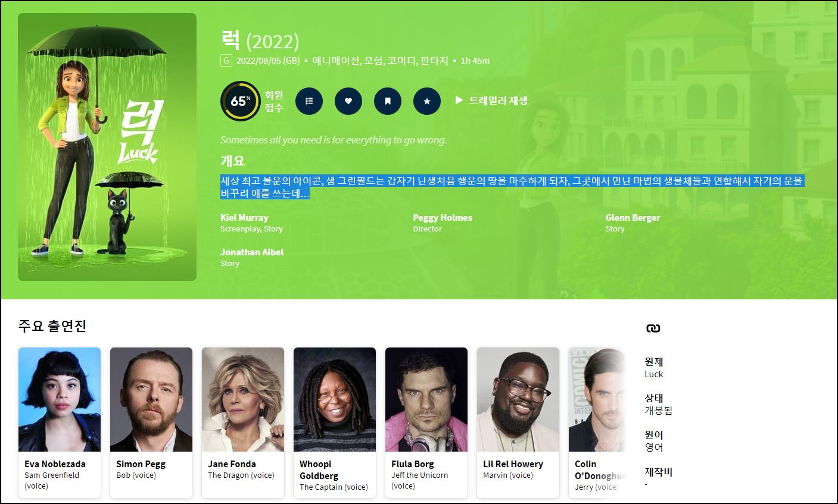The width and height of the screenshot is (838, 504).
Task: Open the Luck movie poster
Action: point(107,147)
